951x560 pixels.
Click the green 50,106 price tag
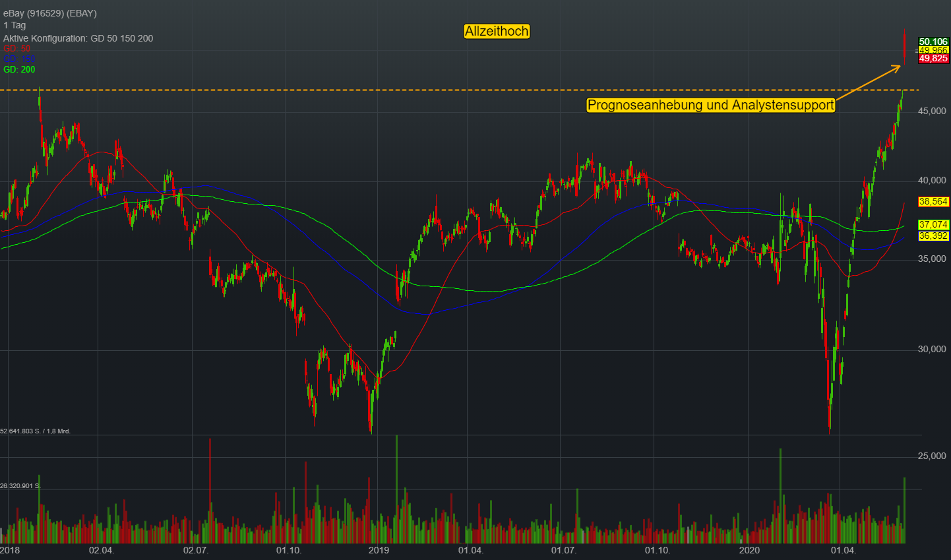(933, 42)
